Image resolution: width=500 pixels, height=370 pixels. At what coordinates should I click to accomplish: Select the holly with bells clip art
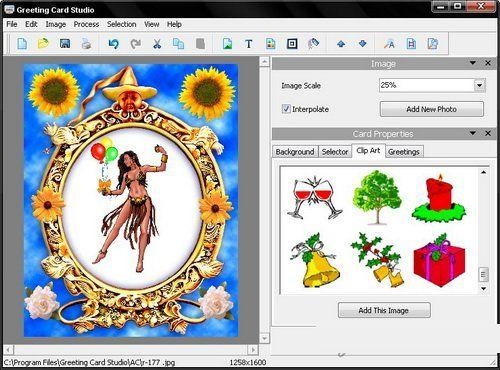tap(377, 260)
